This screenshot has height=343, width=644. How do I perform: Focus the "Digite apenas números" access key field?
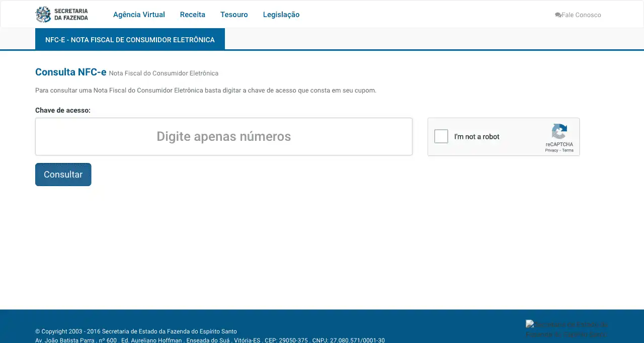coord(224,136)
